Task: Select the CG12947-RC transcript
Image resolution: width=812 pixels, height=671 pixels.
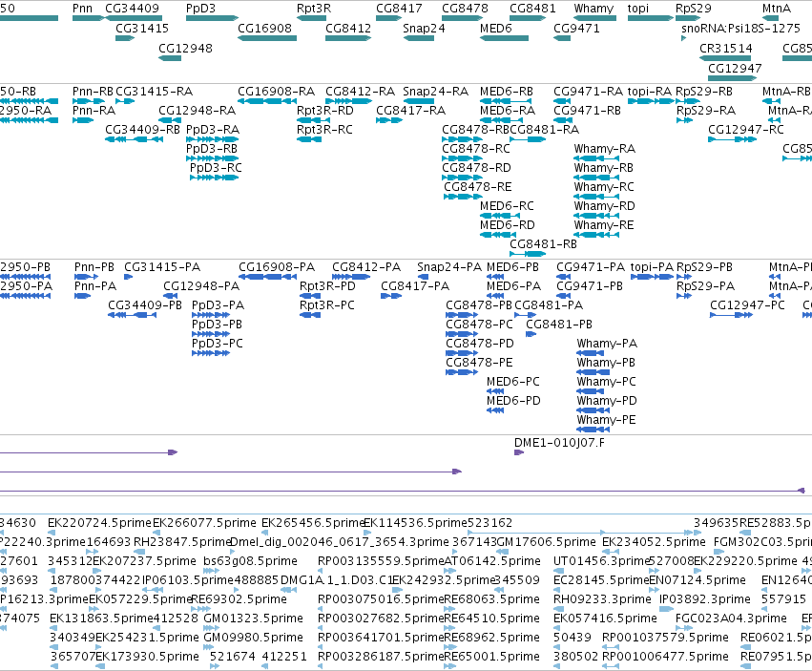Action: 730,139
